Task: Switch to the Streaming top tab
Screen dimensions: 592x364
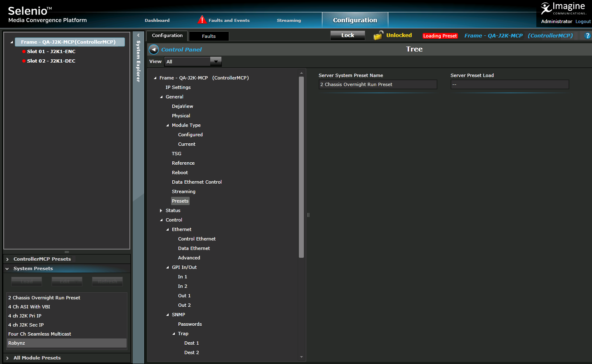Action: [x=289, y=20]
